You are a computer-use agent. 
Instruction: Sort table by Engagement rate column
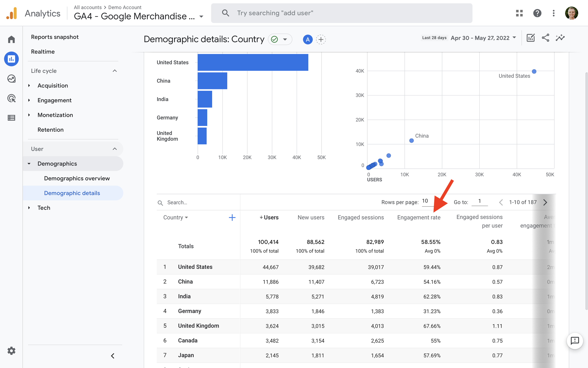pos(419,217)
